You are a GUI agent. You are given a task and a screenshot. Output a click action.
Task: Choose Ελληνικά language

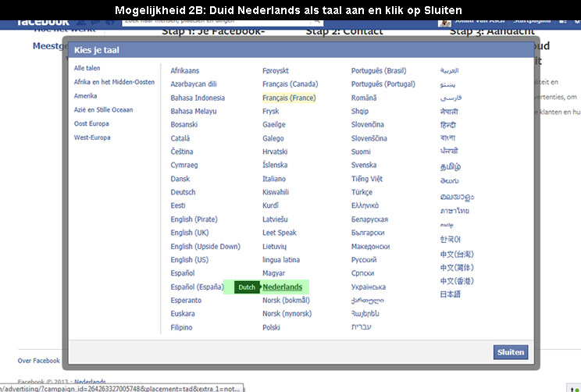pyautogui.click(x=365, y=205)
